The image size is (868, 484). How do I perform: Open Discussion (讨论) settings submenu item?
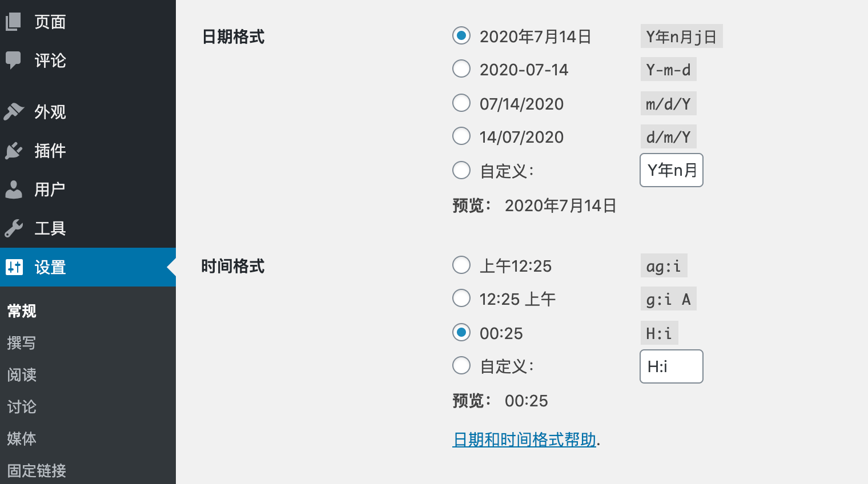pyautogui.click(x=22, y=407)
